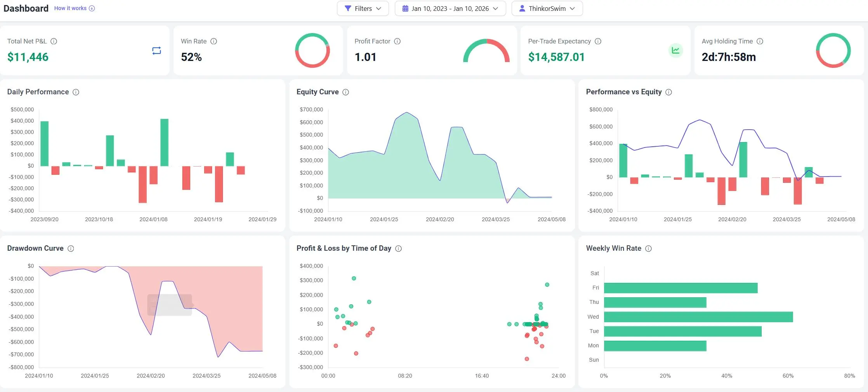Image resolution: width=868 pixels, height=392 pixels.
Task: Click the info icon next to Weekly Win Rate
Action: pyautogui.click(x=649, y=248)
